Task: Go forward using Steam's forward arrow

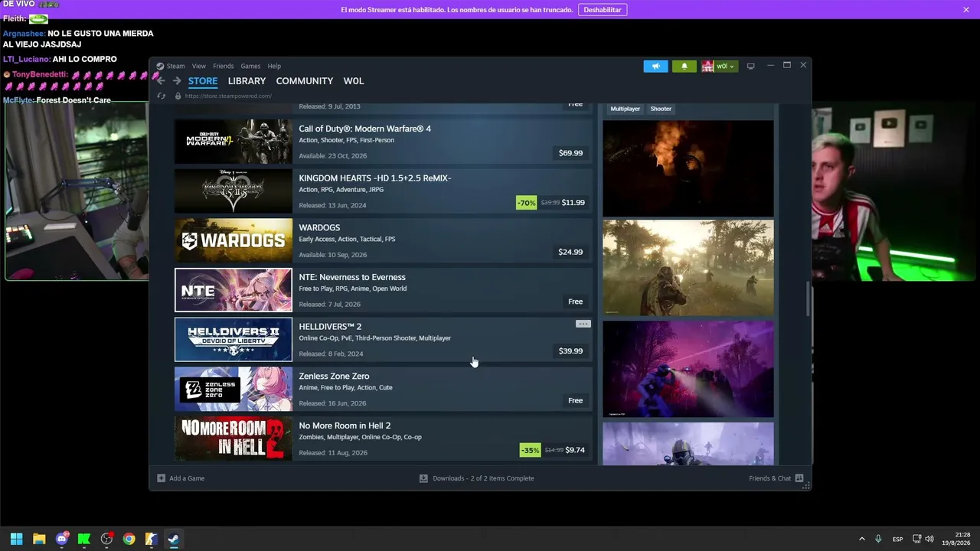Action: 177,81
